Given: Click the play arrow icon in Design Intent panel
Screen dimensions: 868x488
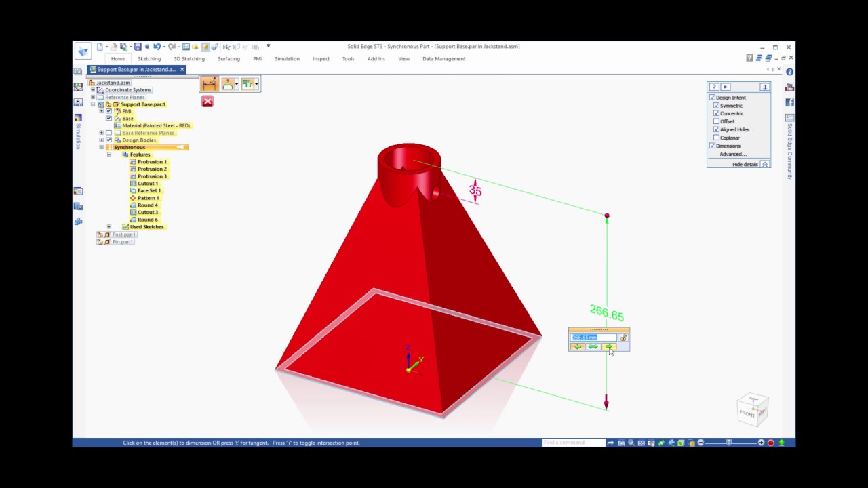Looking at the screenshot, I should pos(726,87).
